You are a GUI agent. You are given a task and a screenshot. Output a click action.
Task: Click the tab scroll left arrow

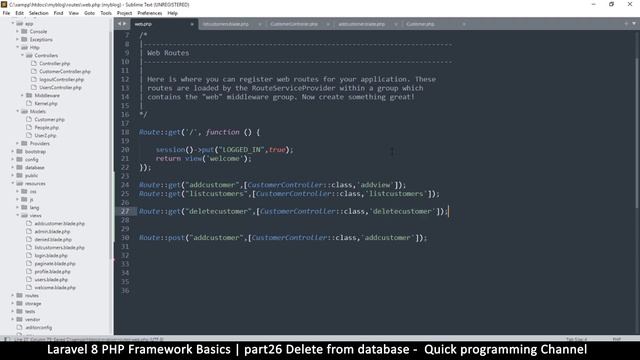[119, 24]
